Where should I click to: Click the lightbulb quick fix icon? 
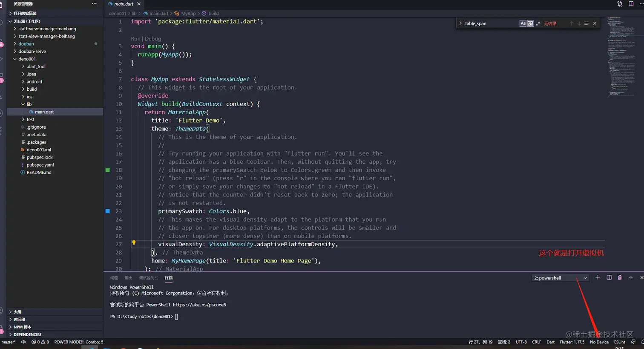coord(134,243)
